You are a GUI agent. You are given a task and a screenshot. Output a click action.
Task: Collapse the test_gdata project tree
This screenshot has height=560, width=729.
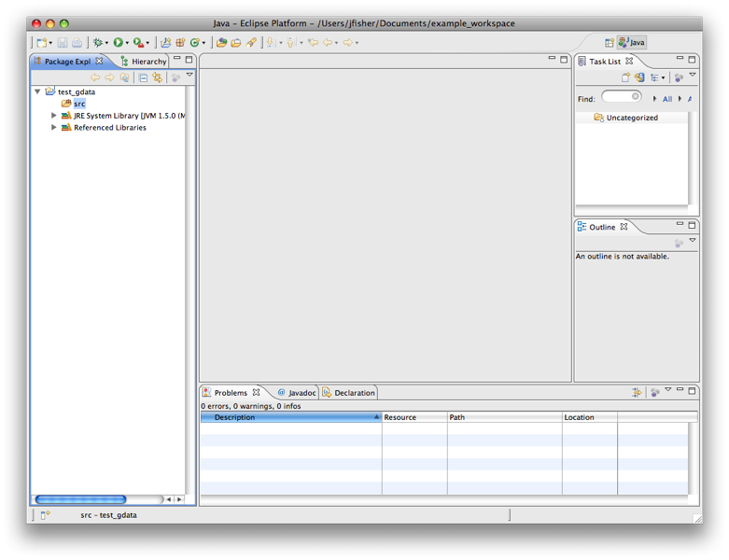pyautogui.click(x=37, y=91)
